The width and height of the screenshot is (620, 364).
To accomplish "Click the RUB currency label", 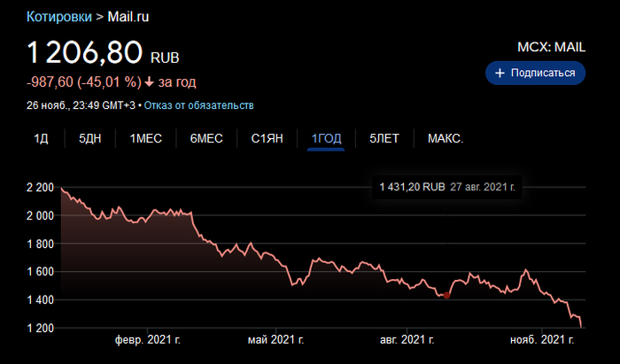I will coord(165,58).
